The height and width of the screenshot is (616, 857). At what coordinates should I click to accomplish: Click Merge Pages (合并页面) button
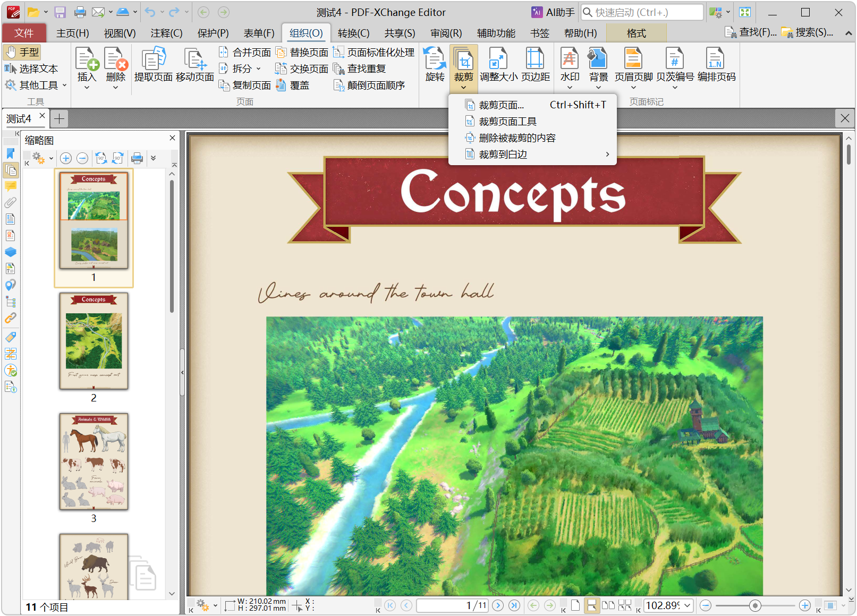[x=245, y=52]
